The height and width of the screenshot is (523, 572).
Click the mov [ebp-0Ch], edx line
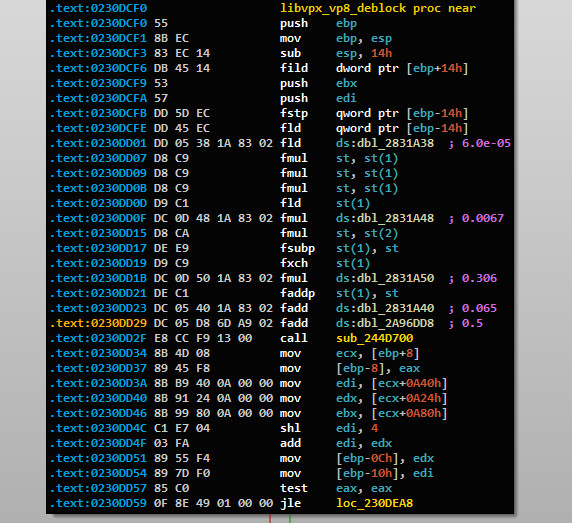[357, 458]
